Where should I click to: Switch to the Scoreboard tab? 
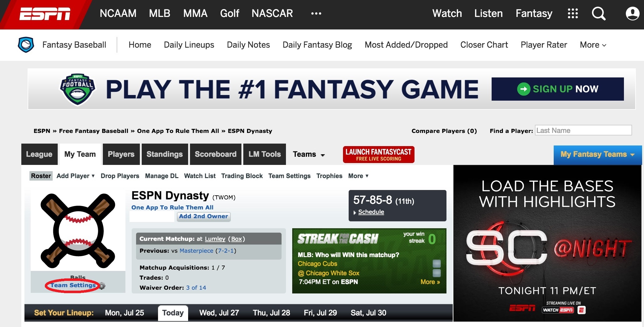pos(216,154)
